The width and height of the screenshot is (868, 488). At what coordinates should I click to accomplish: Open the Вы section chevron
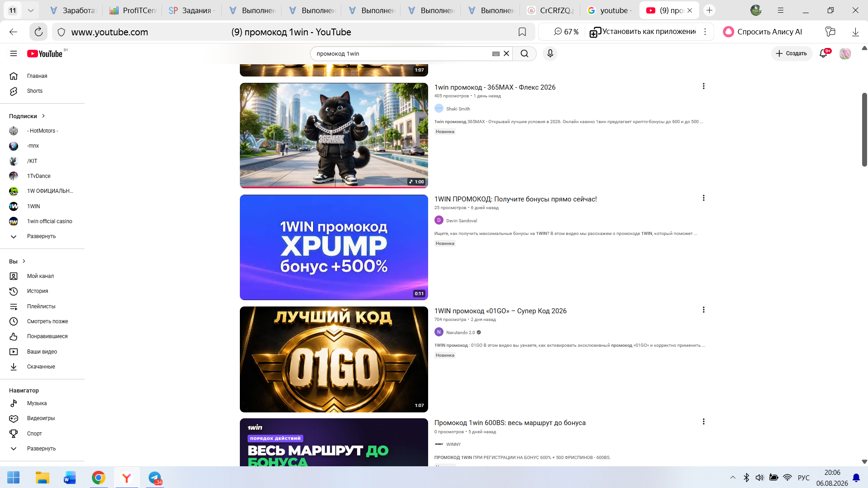pyautogui.click(x=24, y=261)
